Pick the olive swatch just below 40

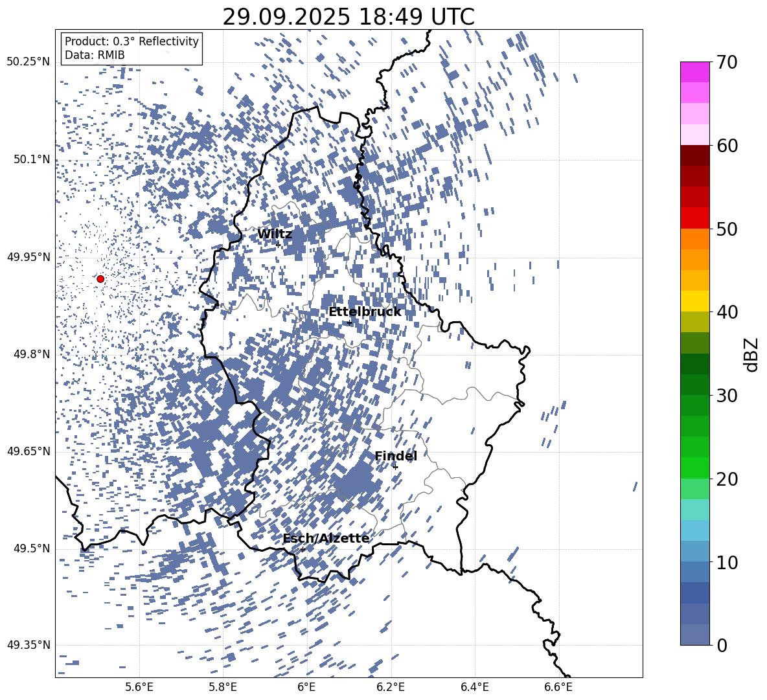coord(695,322)
